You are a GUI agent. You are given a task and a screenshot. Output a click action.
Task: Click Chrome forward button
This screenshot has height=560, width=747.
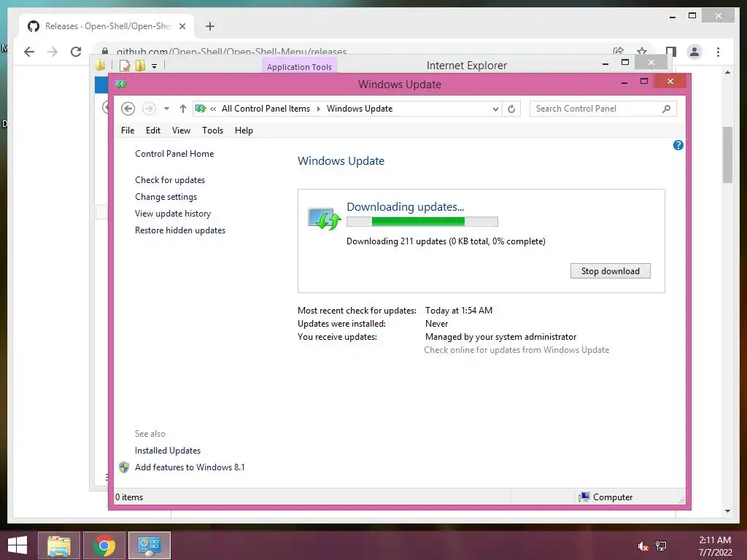pos(53,52)
